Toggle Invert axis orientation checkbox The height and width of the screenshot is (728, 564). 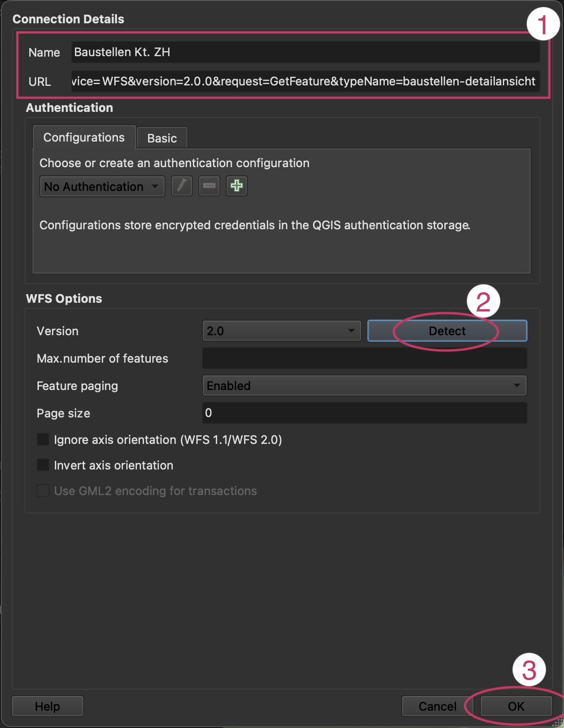(43, 465)
